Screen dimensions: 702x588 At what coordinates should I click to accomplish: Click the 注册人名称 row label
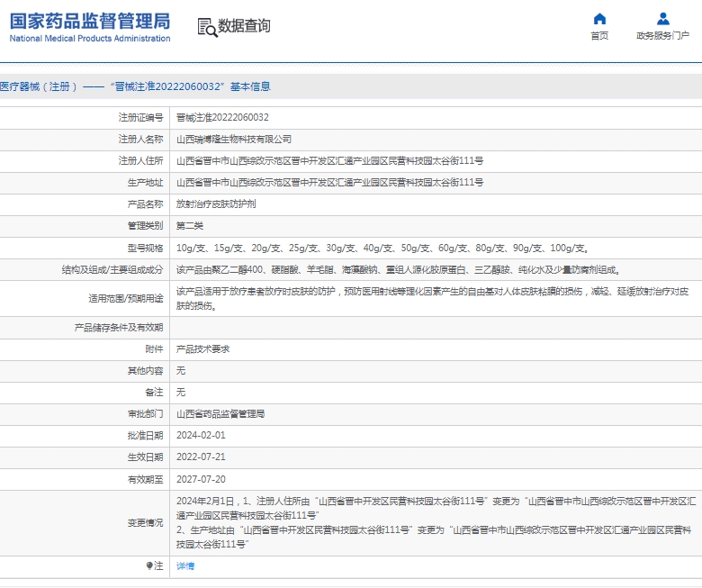point(140,140)
